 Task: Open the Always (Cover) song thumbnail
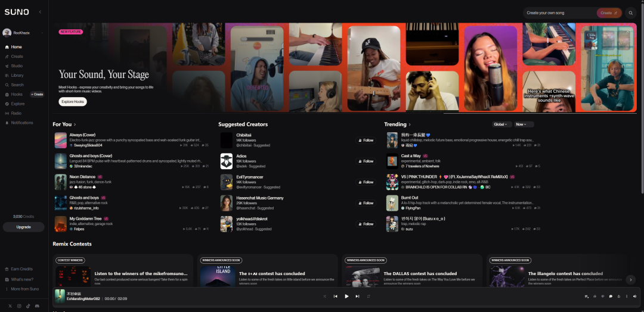pyautogui.click(x=61, y=140)
